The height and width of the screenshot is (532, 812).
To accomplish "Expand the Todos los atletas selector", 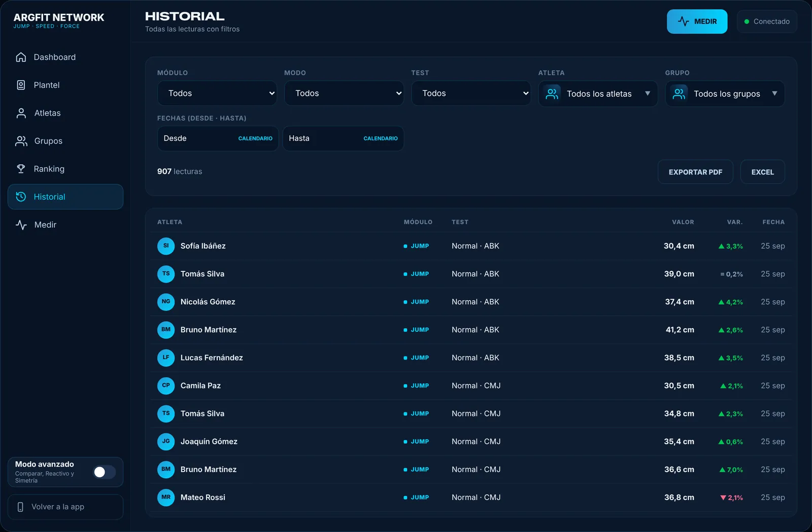I will click(598, 94).
